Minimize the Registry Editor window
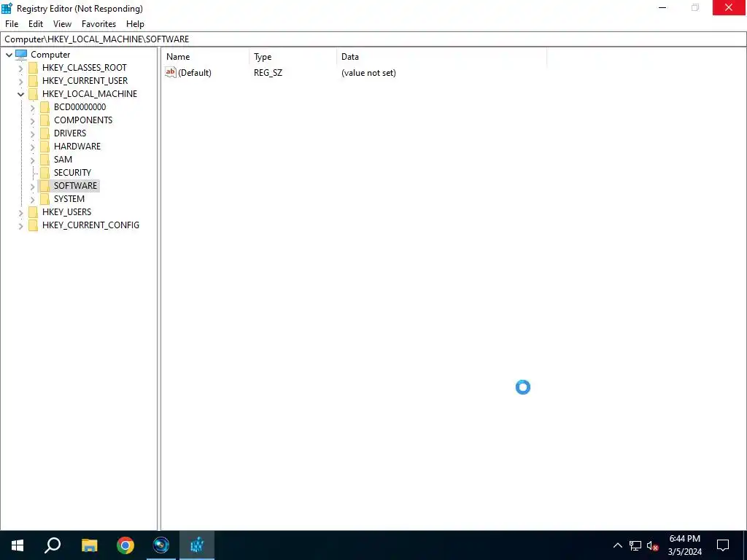 click(x=662, y=7)
